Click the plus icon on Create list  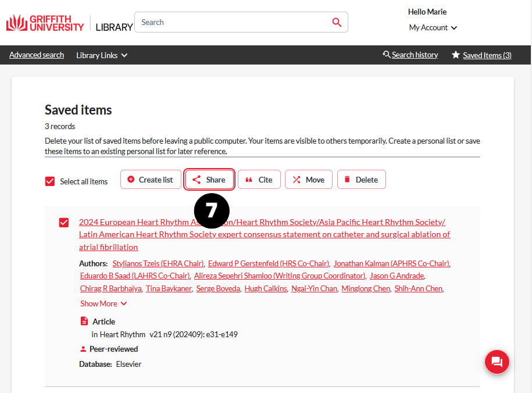[x=131, y=179]
